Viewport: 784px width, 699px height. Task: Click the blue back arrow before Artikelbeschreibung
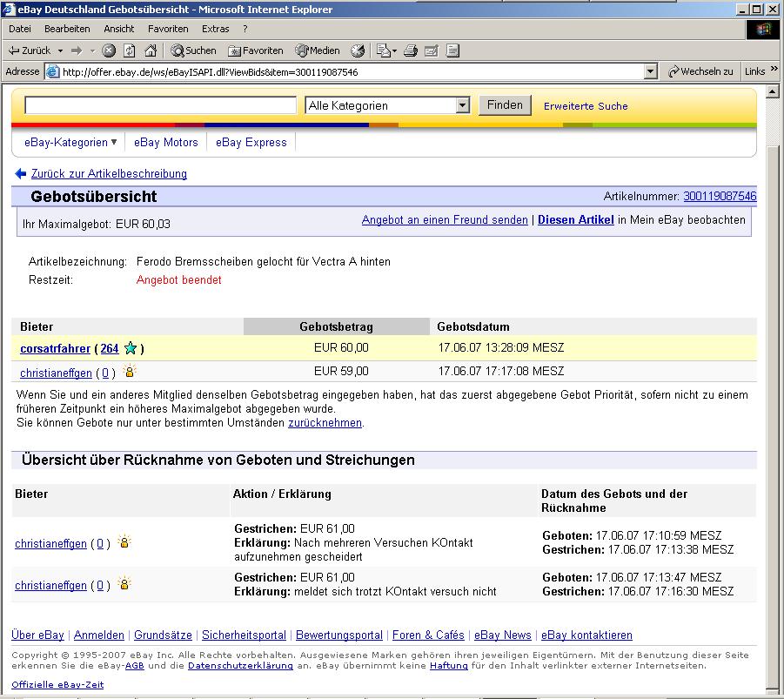[21, 173]
